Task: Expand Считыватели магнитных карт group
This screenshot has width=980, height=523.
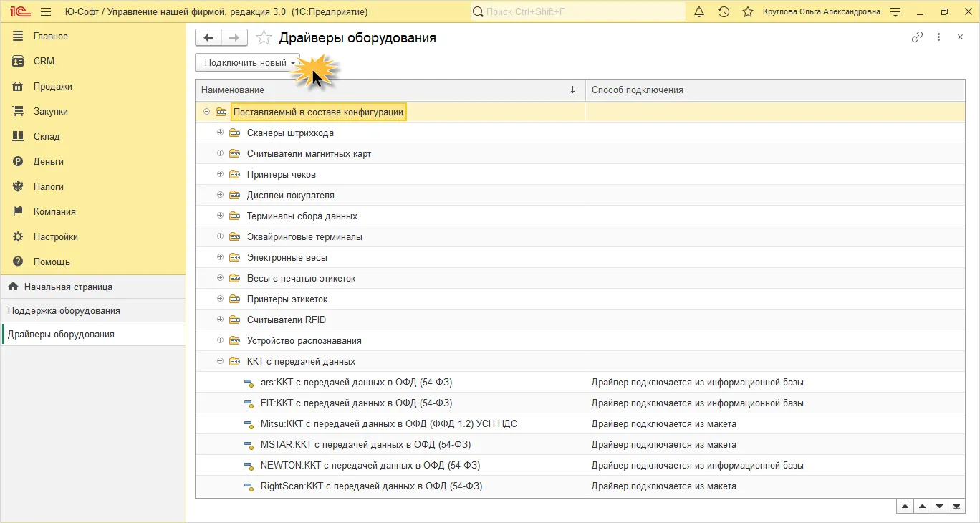Action: [220, 153]
